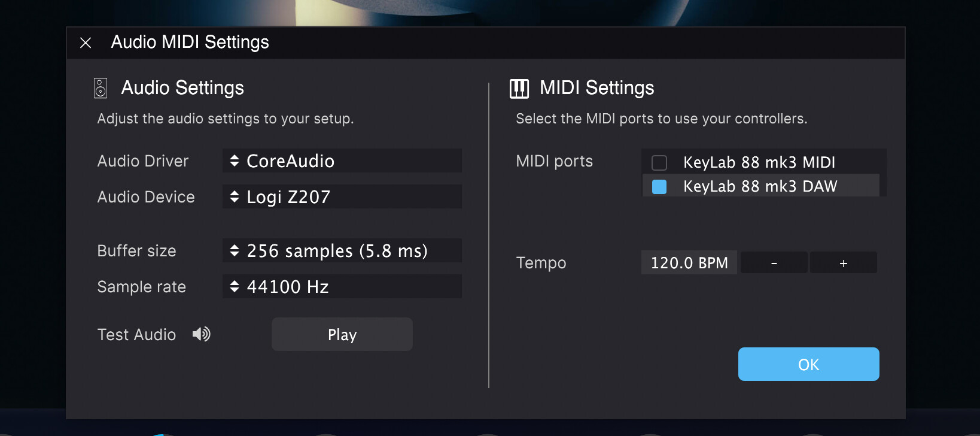Increase tempo with the plus button

pyautogui.click(x=844, y=262)
